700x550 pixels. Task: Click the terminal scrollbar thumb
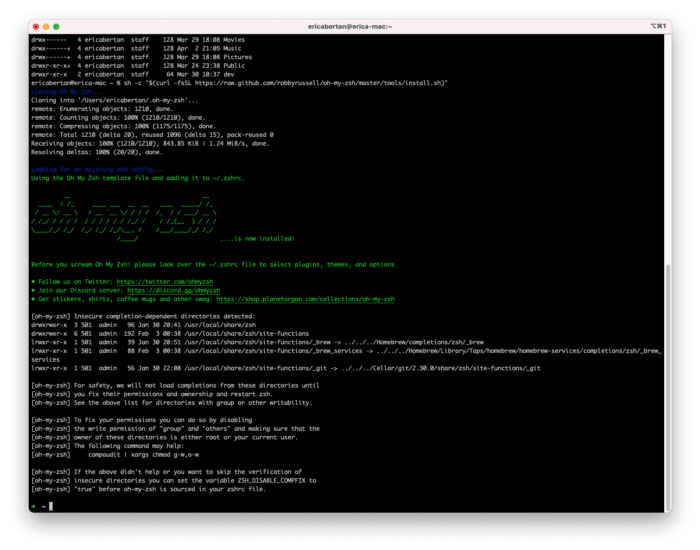point(668,388)
